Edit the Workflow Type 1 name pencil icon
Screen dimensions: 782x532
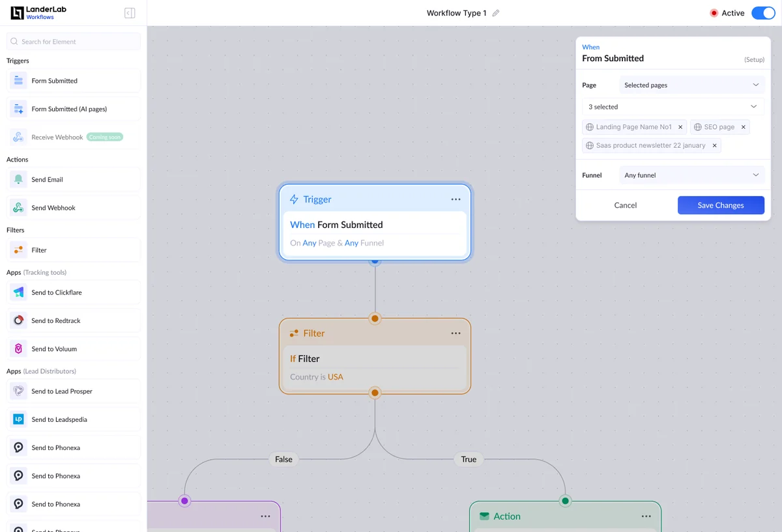496,13
